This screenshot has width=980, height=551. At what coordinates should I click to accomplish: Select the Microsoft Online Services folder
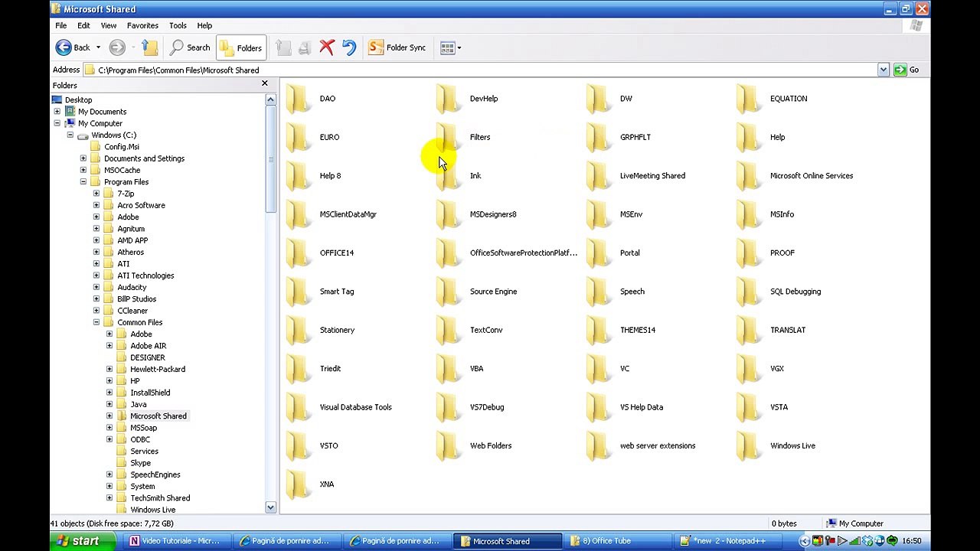coord(749,176)
